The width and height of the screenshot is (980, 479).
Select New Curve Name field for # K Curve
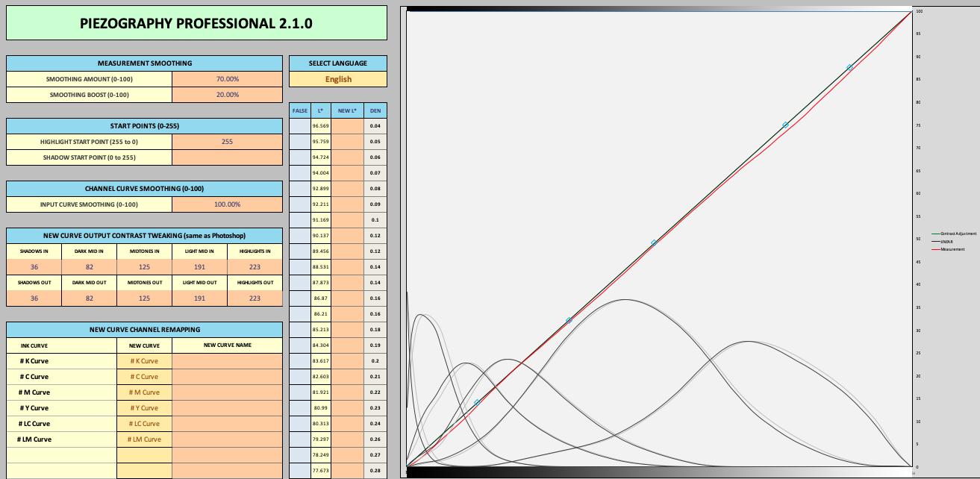click(228, 361)
